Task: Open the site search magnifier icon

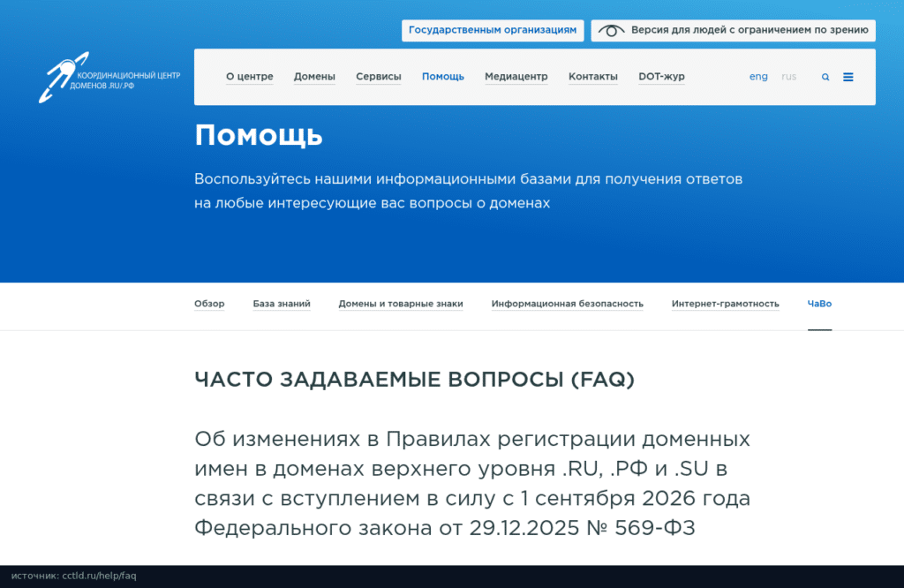Action: tap(825, 77)
